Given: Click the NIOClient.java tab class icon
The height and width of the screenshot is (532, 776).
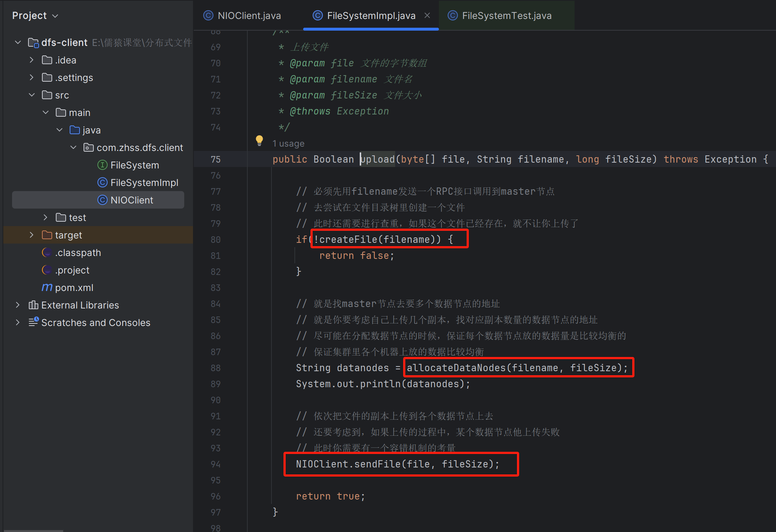Looking at the screenshot, I should coord(208,15).
